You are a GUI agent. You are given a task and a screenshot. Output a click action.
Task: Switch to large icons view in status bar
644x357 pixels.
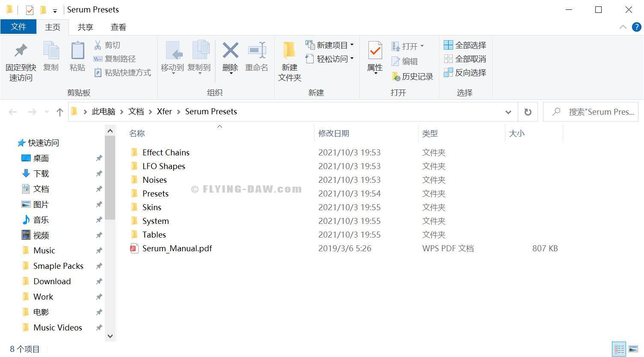point(633,349)
